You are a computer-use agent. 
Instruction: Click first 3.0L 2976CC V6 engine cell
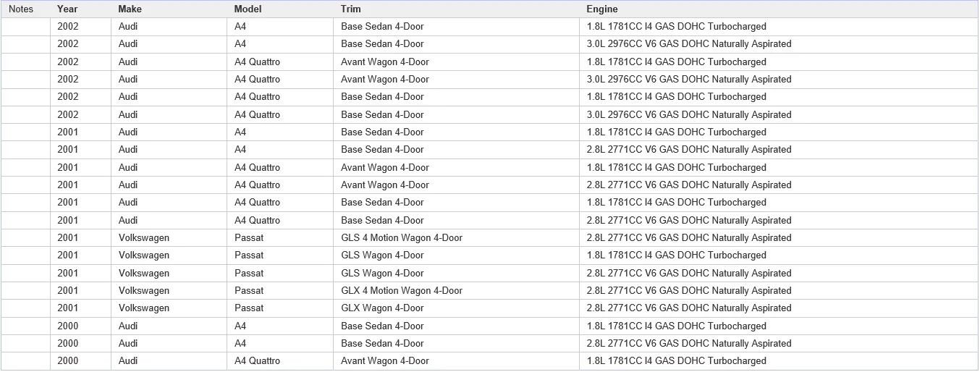(779, 44)
